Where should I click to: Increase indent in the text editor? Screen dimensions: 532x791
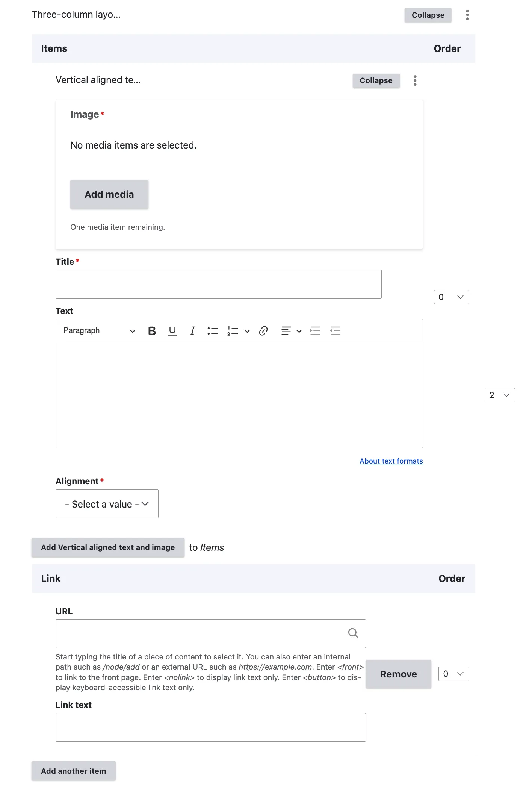(x=315, y=331)
